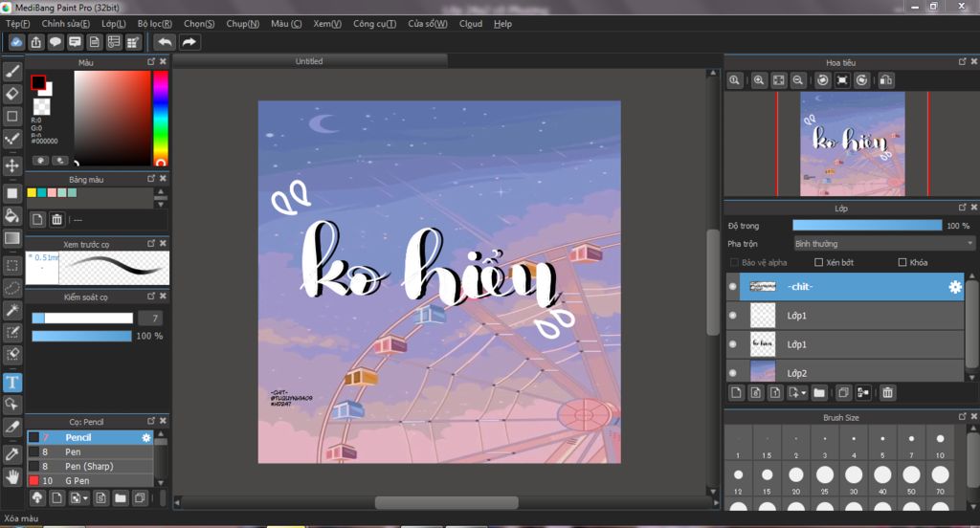Open the add-brush dropdown in brush panel

[x=85, y=498]
